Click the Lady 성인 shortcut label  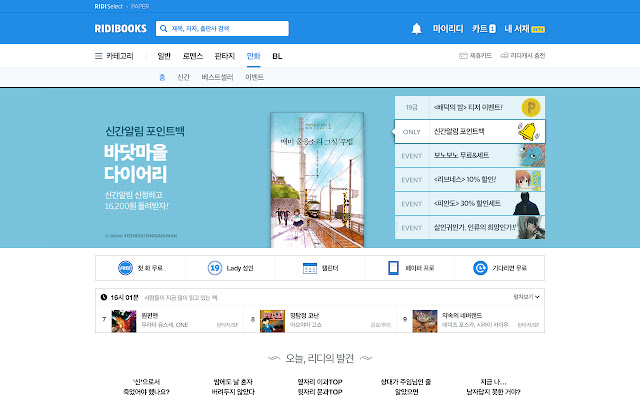240,268
